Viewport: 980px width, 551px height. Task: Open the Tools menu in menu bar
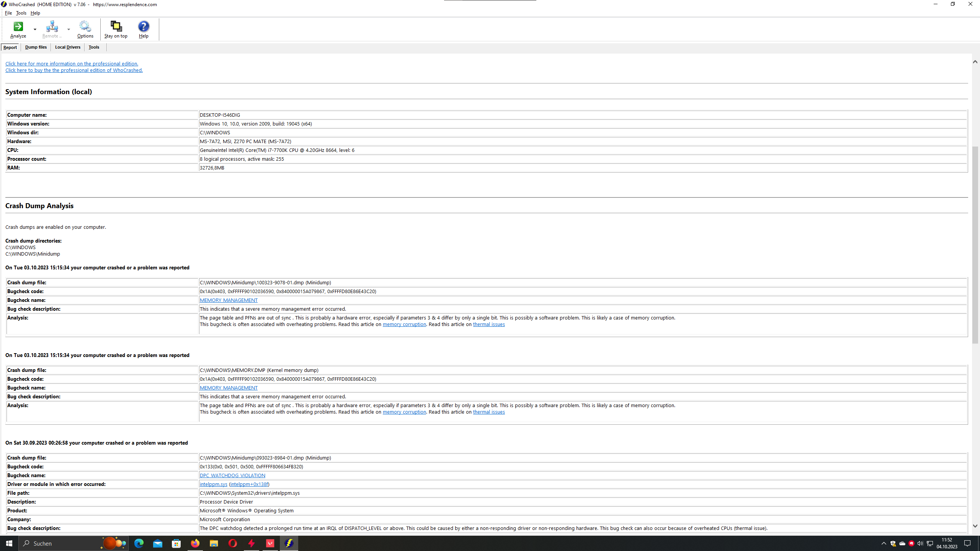point(21,13)
